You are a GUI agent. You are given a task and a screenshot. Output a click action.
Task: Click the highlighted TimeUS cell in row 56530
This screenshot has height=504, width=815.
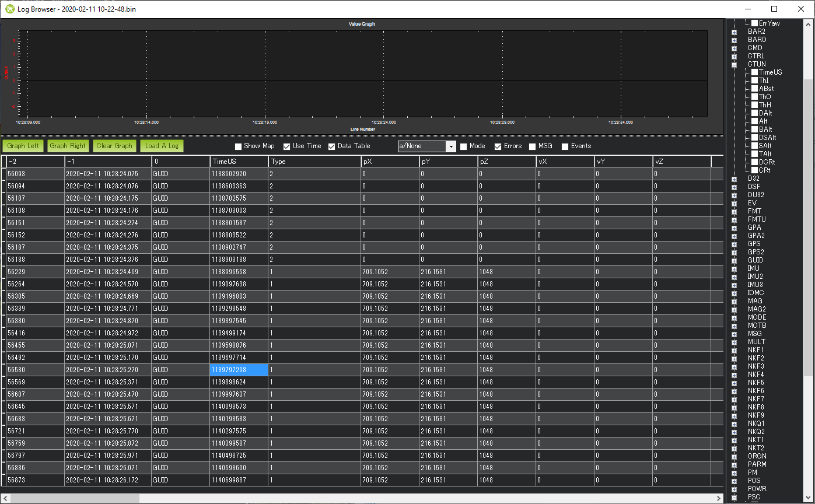238,369
